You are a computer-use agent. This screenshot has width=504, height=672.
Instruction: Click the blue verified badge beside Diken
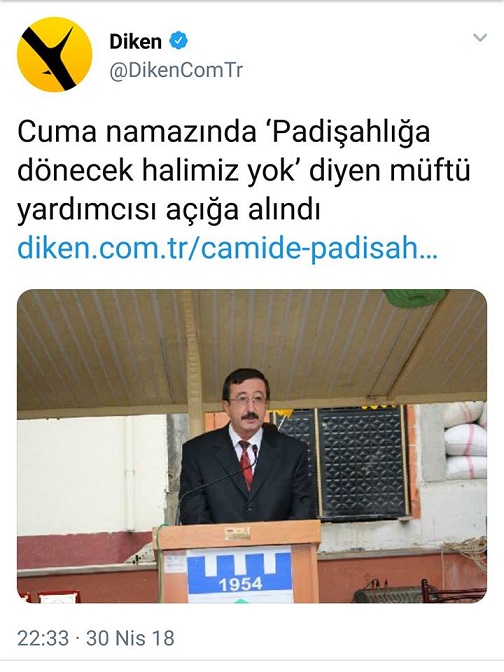pyautogui.click(x=179, y=41)
